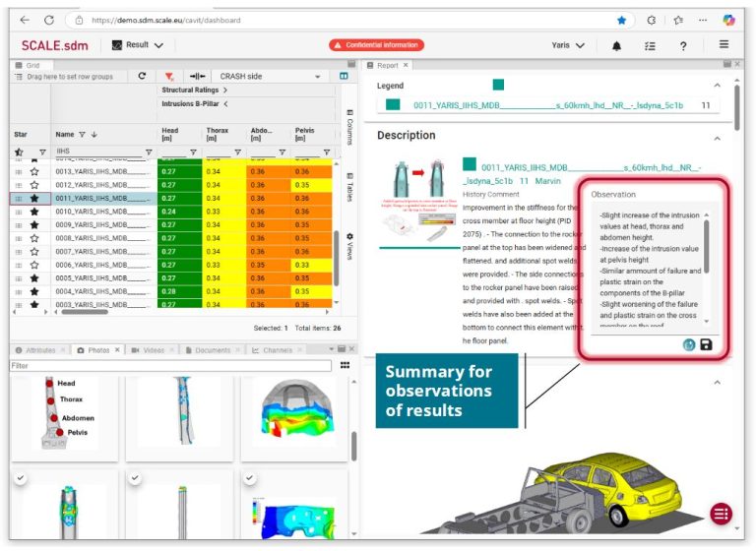This screenshot has height=551, width=756.
Task: Click the autosize columns icon
Action: tap(197, 76)
